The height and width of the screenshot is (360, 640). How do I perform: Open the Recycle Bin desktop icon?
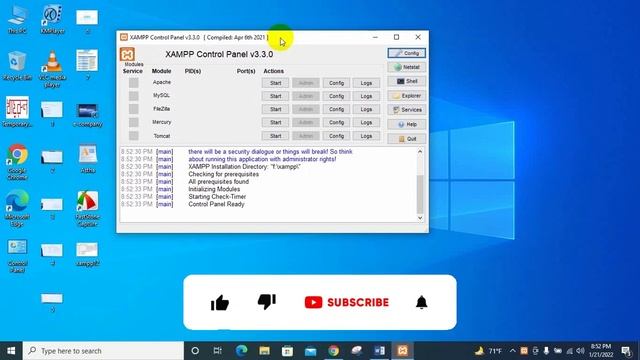[17, 66]
